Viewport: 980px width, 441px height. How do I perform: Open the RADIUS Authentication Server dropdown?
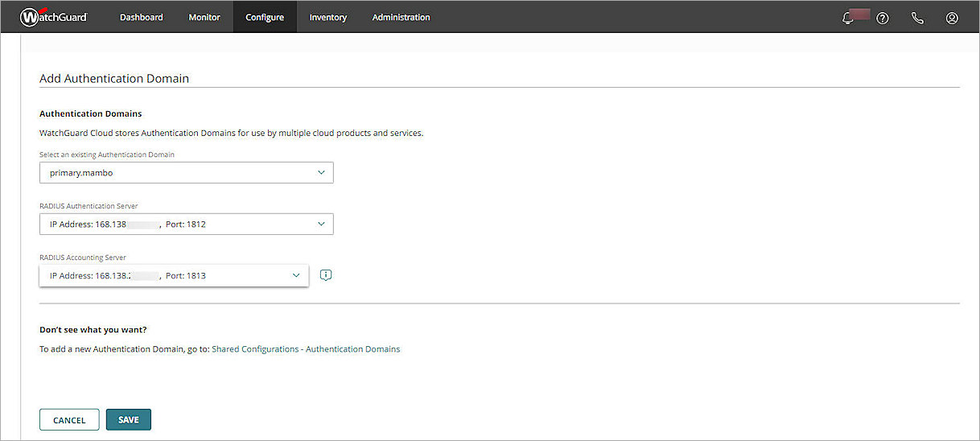pos(186,225)
